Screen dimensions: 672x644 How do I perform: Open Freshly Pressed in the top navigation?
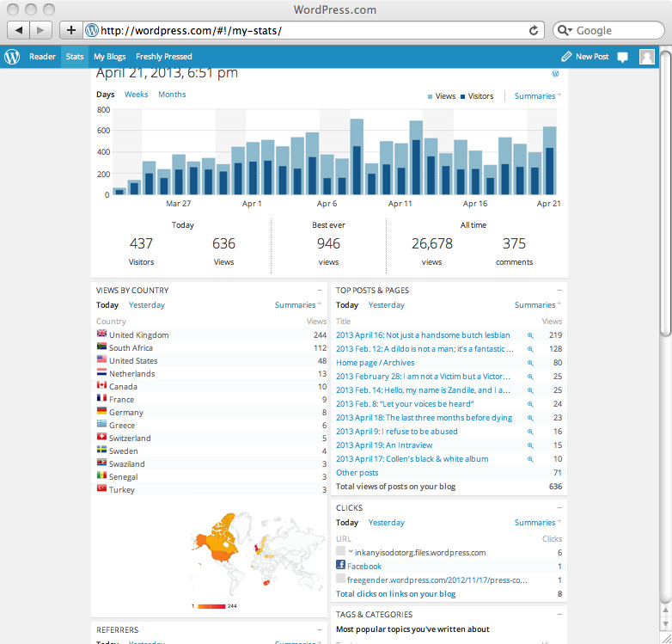(163, 57)
